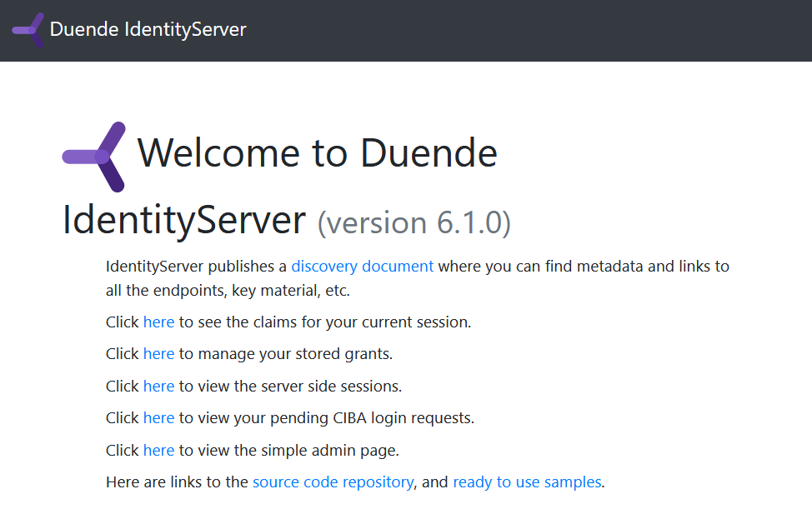Open the source code repository link

333,482
